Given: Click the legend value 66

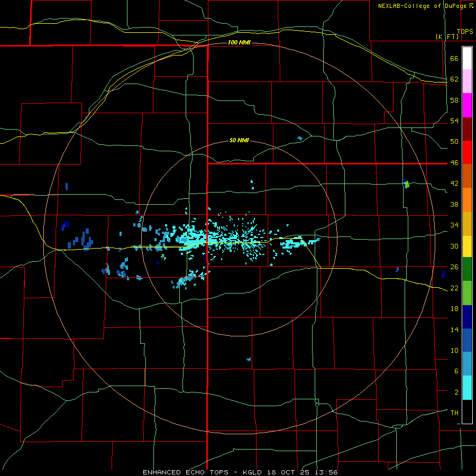Looking at the screenshot, I should (x=454, y=58).
